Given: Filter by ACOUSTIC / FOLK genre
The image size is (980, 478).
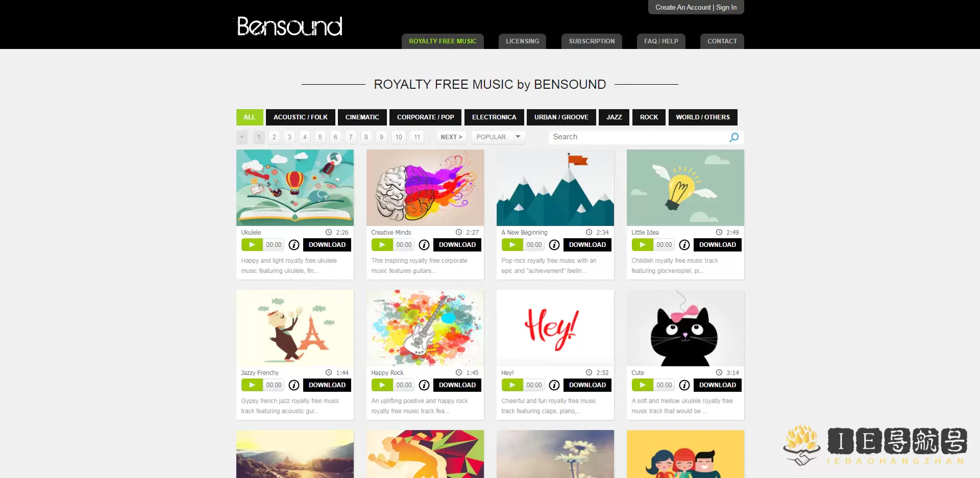Looking at the screenshot, I should [301, 117].
